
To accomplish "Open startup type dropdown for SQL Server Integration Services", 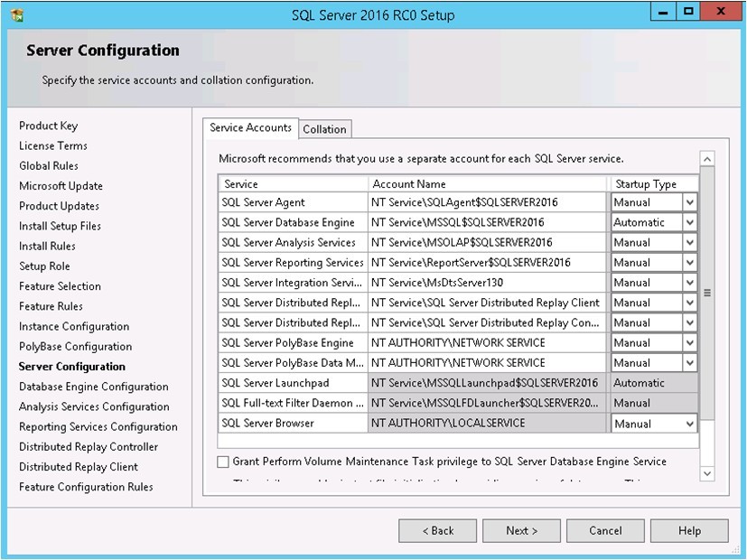I will pyautogui.click(x=689, y=283).
